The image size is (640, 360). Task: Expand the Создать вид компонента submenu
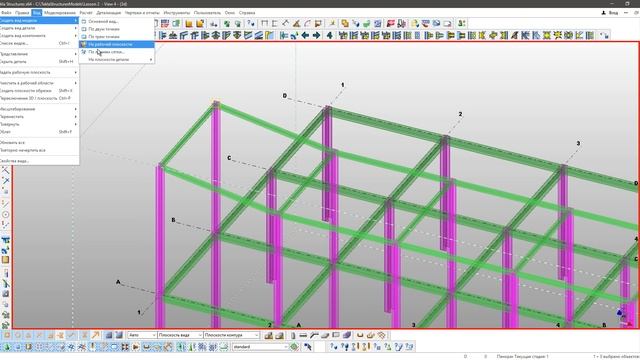point(39,36)
